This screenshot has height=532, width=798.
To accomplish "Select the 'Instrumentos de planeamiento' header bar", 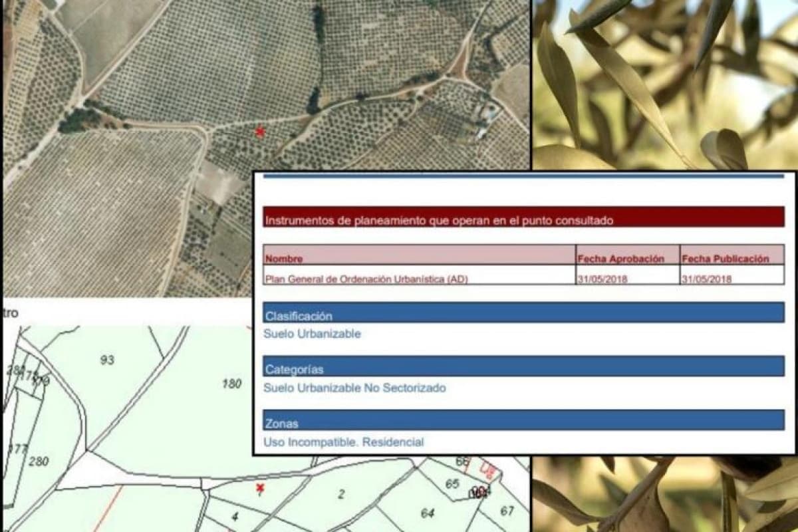I will (x=523, y=217).
